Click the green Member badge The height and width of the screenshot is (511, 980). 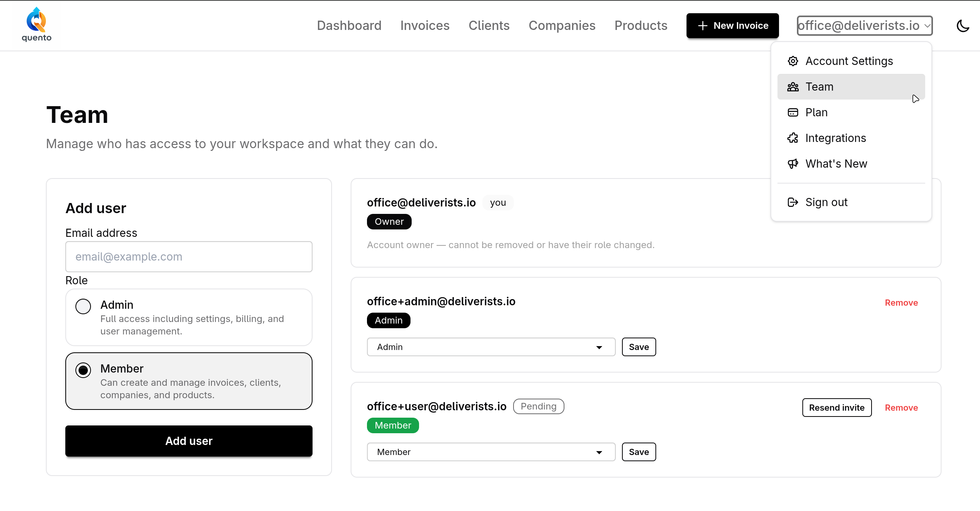point(393,425)
